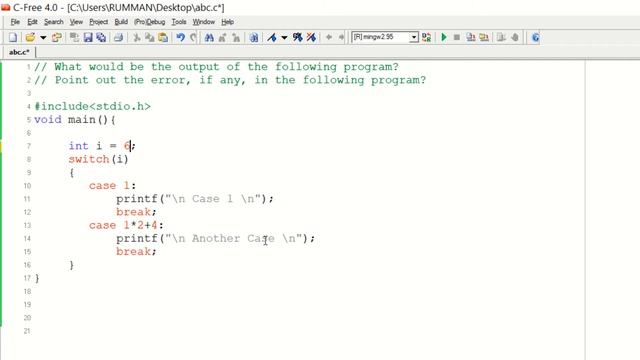The height and width of the screenshot is (360, 640).
Task: Open the mingw2.95 compiler dropdown
Action: [x=414, y=38]
